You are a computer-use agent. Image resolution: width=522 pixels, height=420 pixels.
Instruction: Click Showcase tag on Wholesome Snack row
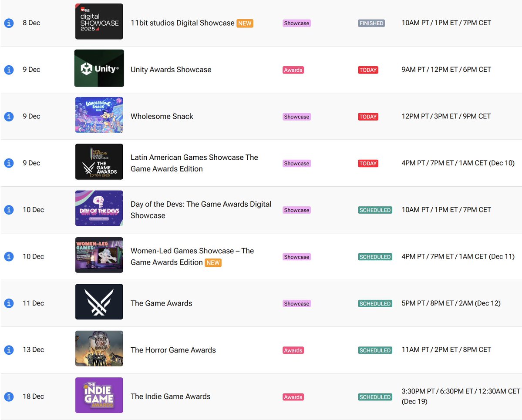click(x=296, y=117)
